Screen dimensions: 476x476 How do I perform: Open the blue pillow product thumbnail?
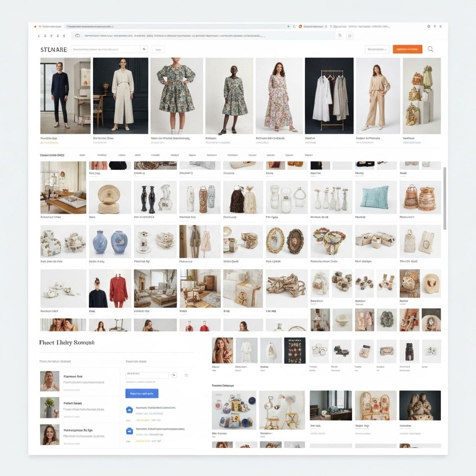376,197
